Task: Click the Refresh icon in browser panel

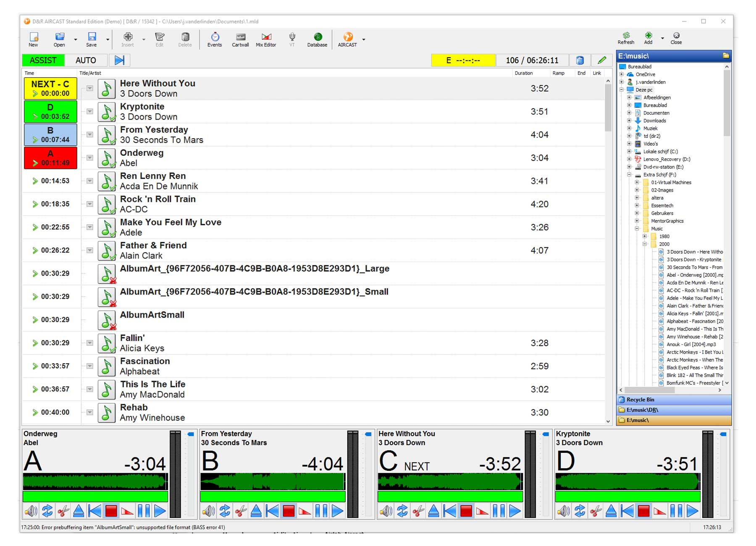Action: [626, 38]
